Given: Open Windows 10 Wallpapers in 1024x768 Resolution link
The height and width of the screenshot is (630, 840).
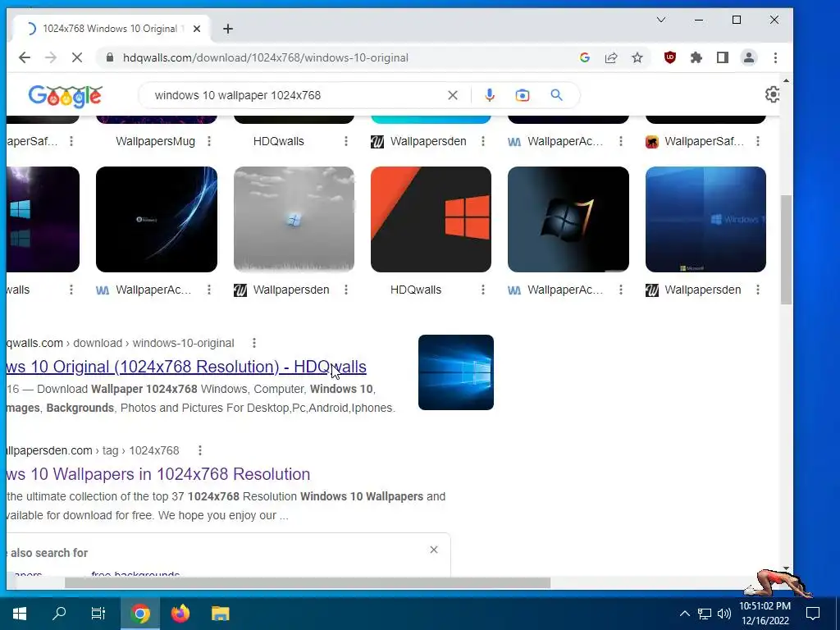Looking at the screenshot, I should point(158,474).
